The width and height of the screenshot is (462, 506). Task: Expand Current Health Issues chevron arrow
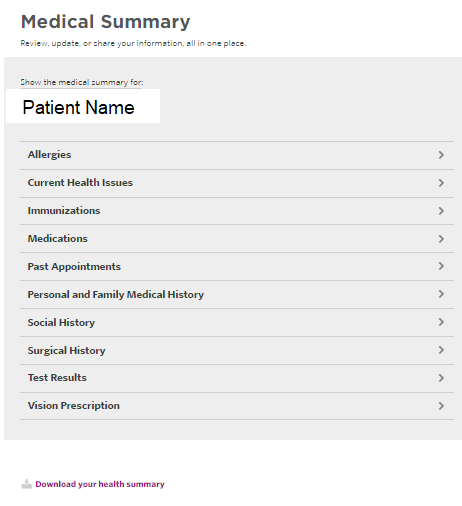[x=441, y=183]
